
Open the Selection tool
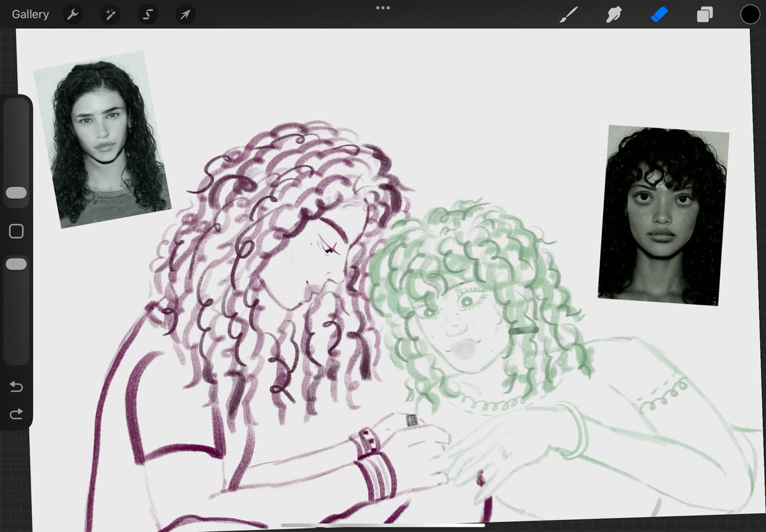pyautogui.click(x=148, y=14)
